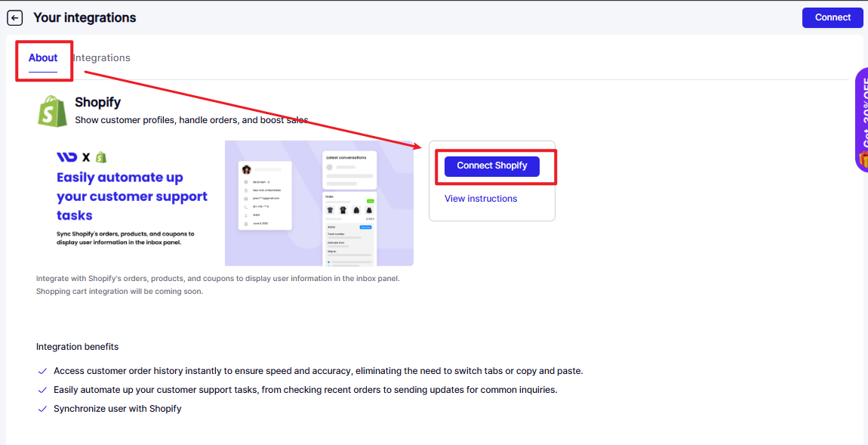
Task: Click checkmark beside Synchronize user with Shopify
Action: pyautogui.click(x=42, y=409)
